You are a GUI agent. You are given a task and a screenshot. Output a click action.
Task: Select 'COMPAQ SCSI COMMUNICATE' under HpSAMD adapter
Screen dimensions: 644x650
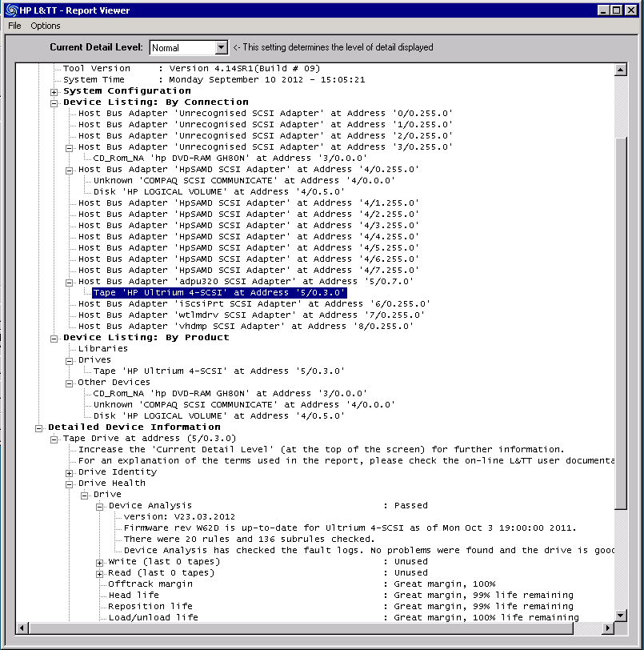tap(244, 180)
